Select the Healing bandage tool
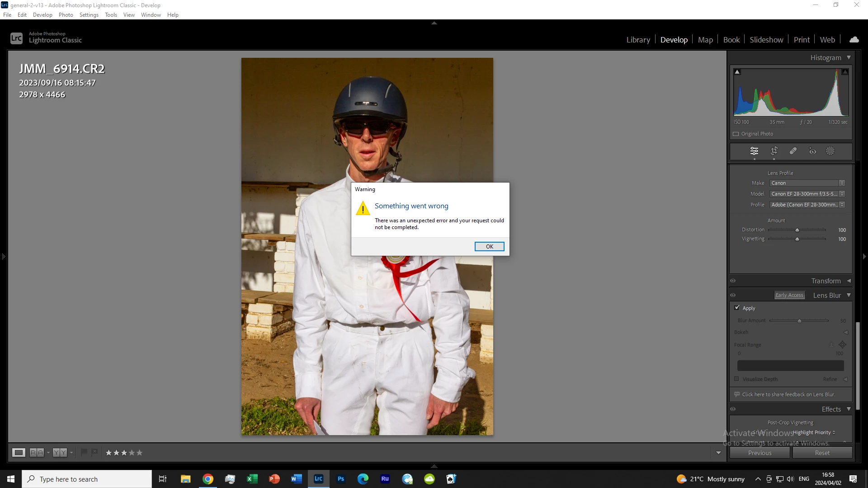Image resolution: width=868 pixels, height=488 pixels. pyautogui.click(x=793, y=151)
